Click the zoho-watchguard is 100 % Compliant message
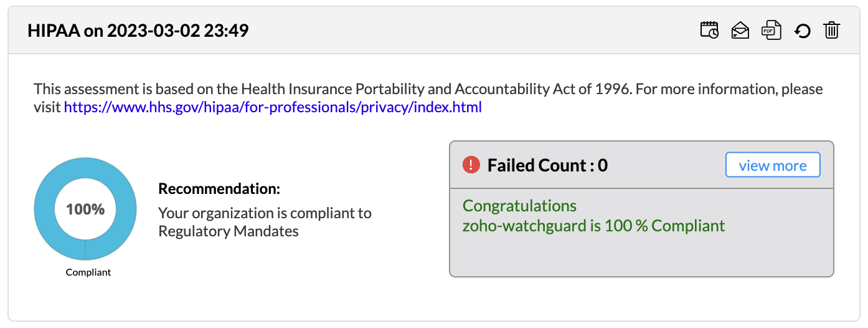 point(593,225)
